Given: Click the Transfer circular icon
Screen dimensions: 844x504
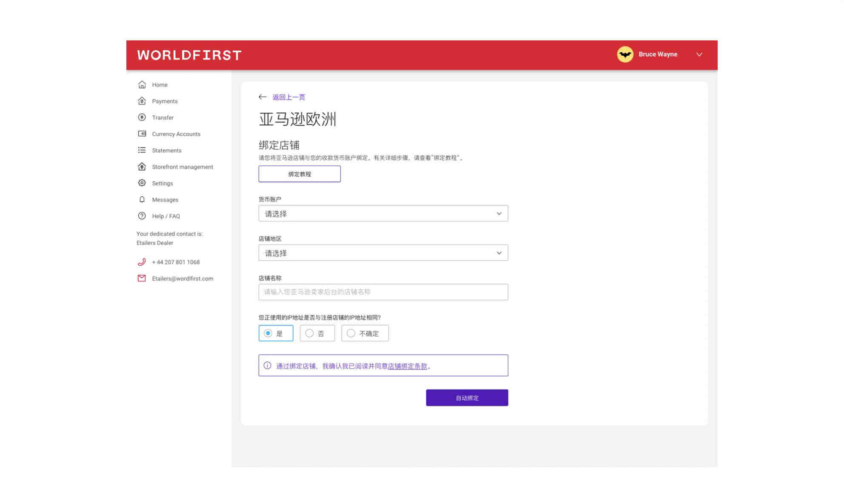Looking at the screenshot, I should pos(142,117).
